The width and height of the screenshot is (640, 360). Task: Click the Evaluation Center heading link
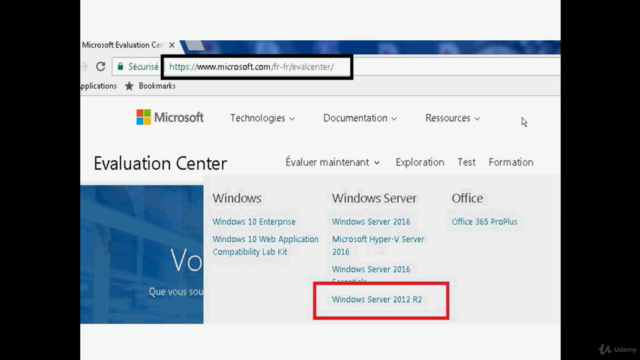pyautogui.click(x=160, y=163)
